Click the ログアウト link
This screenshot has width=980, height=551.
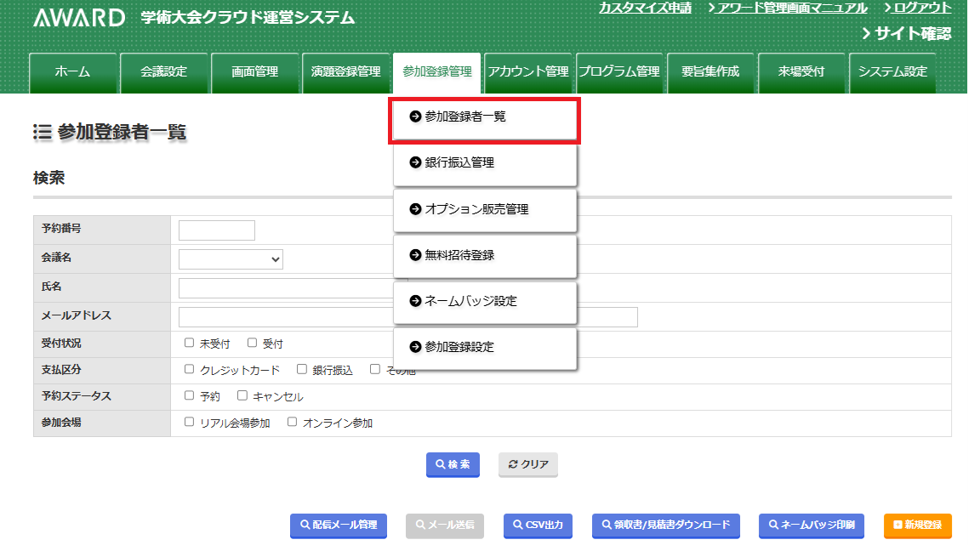click(921, 8)
